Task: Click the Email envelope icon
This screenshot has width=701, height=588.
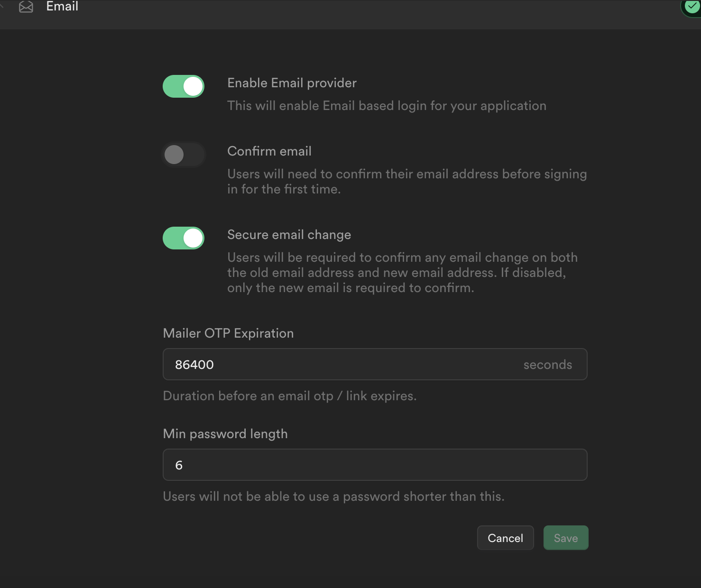Action: point(26,7)
